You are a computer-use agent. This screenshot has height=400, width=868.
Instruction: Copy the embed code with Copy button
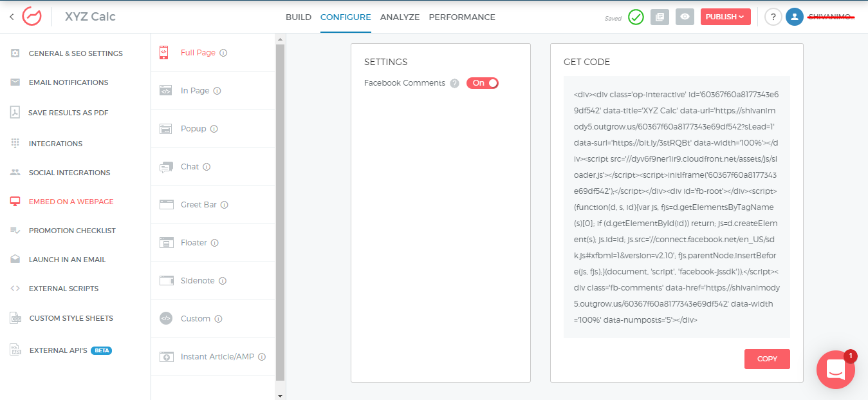[x=767, y=359]
